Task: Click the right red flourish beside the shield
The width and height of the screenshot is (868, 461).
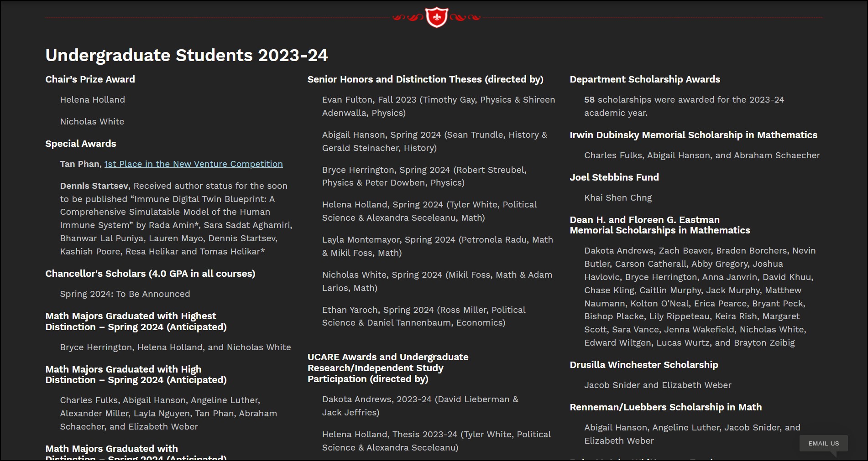Action: 465,18
